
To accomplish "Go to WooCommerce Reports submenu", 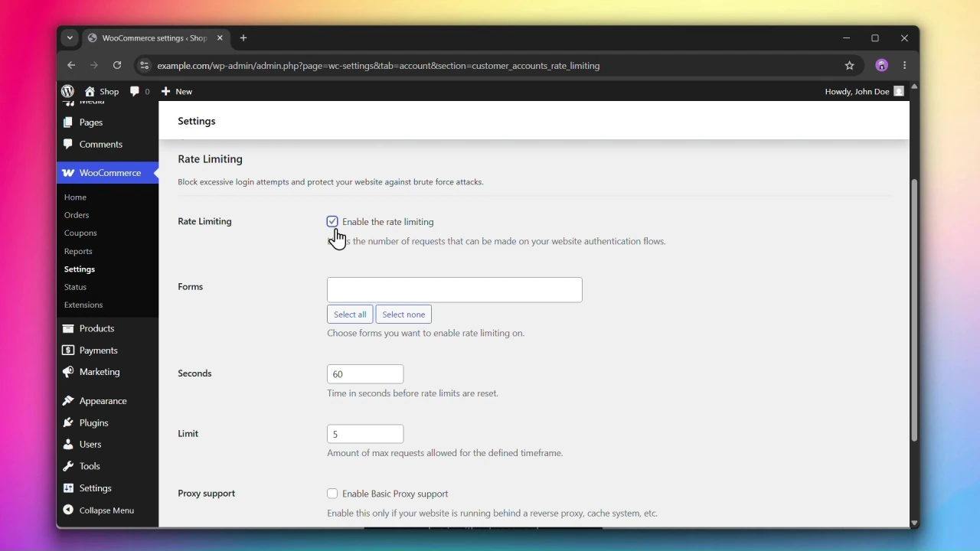I will (78, 252).
